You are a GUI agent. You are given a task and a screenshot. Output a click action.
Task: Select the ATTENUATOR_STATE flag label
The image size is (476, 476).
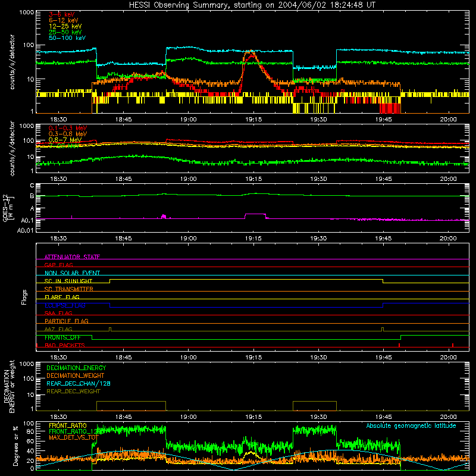(72, 257)
